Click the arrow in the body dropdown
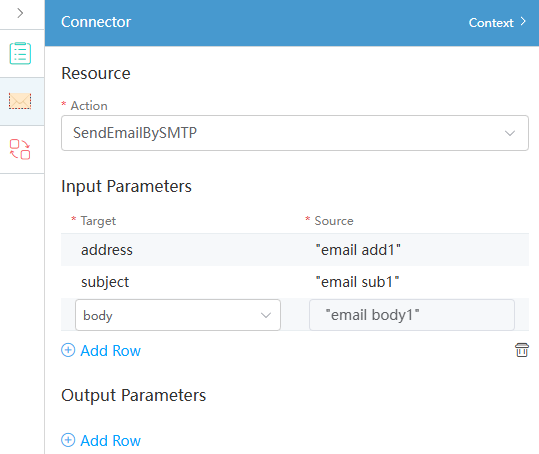The height and width of the screenshot is (454, 539). tap(266, 315)
